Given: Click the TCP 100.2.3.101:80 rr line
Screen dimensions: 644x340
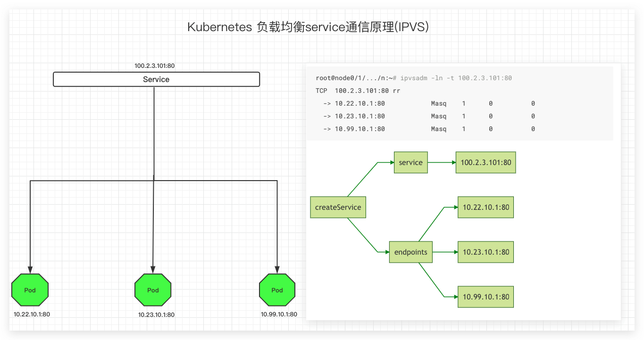Looking at the screenshot, I should [x=358, y=91].
